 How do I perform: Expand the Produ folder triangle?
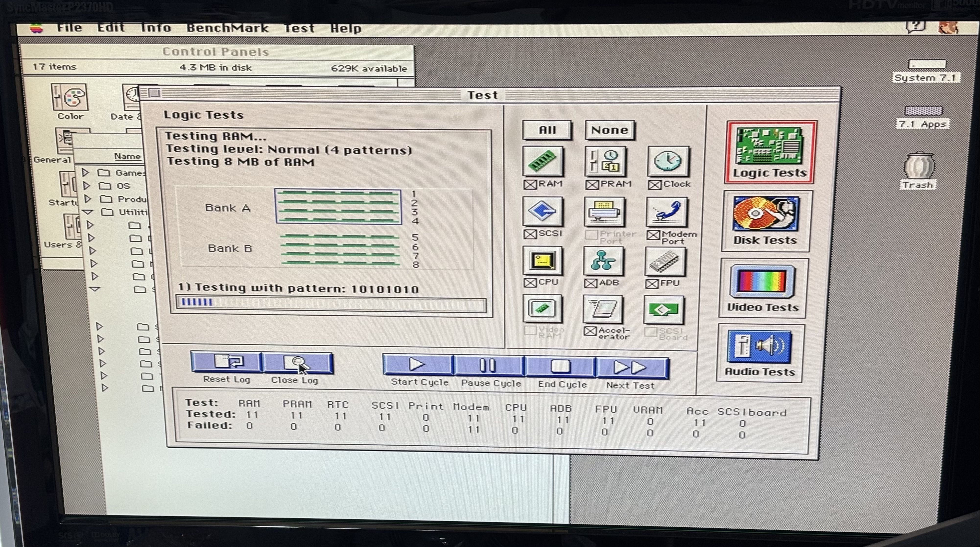[88, 199]
